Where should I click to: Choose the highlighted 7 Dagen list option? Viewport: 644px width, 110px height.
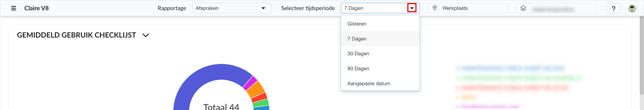[x=357, y=39]
